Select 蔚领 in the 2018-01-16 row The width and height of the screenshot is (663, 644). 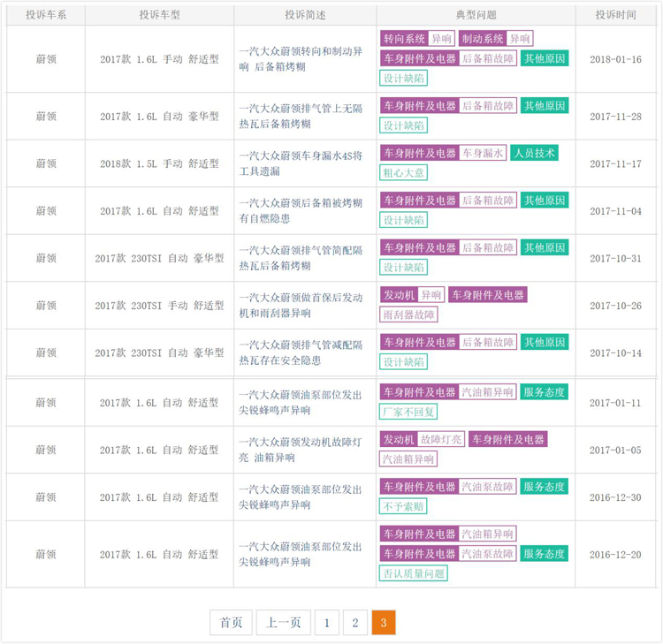[46, 59]
